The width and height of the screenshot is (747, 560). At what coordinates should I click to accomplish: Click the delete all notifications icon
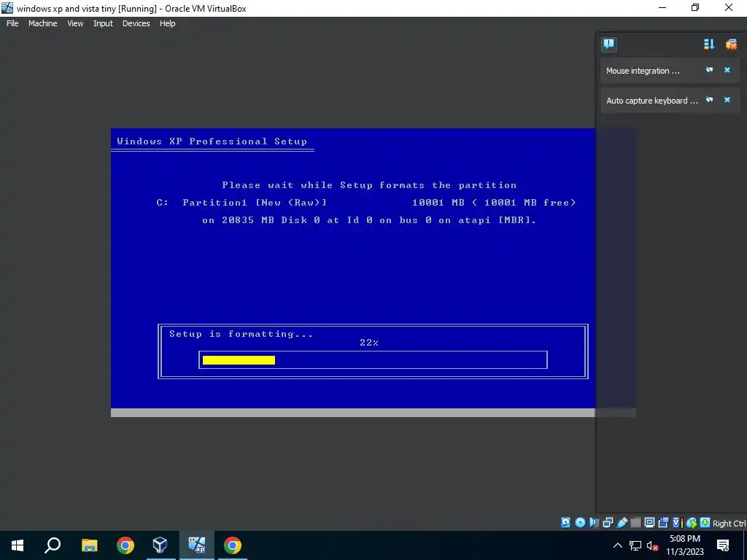(731, 44)
